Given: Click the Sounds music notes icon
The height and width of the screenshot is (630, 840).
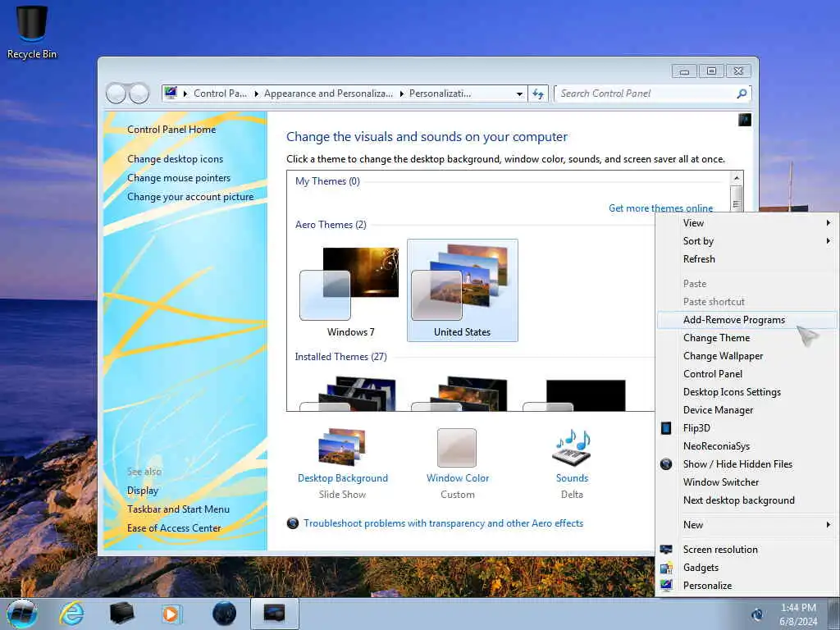Looking at the screenshot, I should [572, 447].
